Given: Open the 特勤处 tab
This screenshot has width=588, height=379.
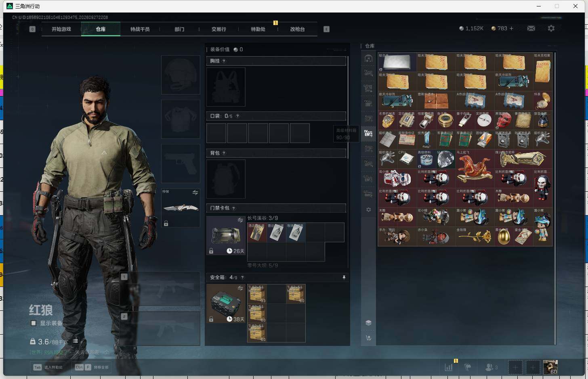Looking at the screenshot, I should pyautogui.click(x=258, y=29).
